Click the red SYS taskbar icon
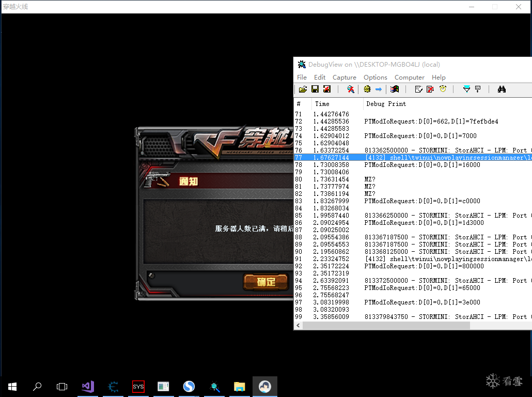 tap(138, 387)
